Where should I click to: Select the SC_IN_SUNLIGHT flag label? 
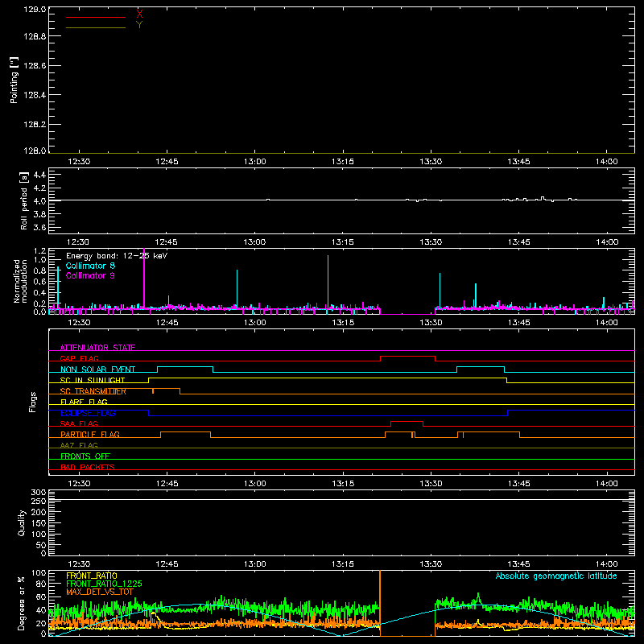(93, 380)
